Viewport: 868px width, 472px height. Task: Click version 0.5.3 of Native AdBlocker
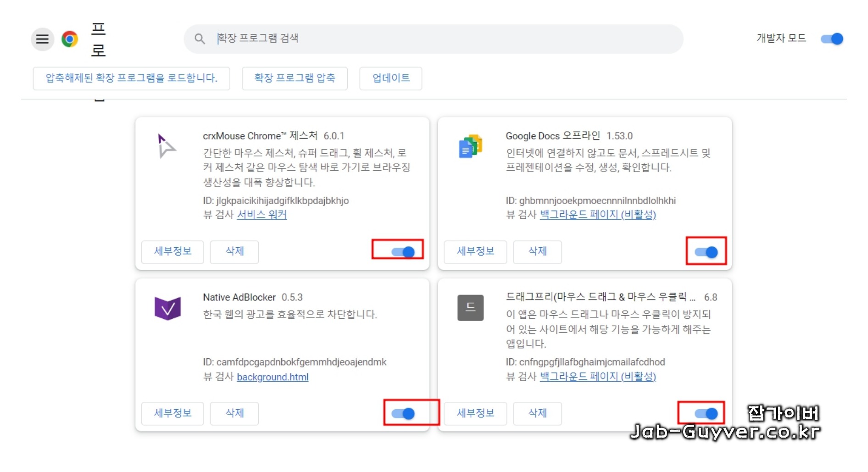click(x=292, y=297)
